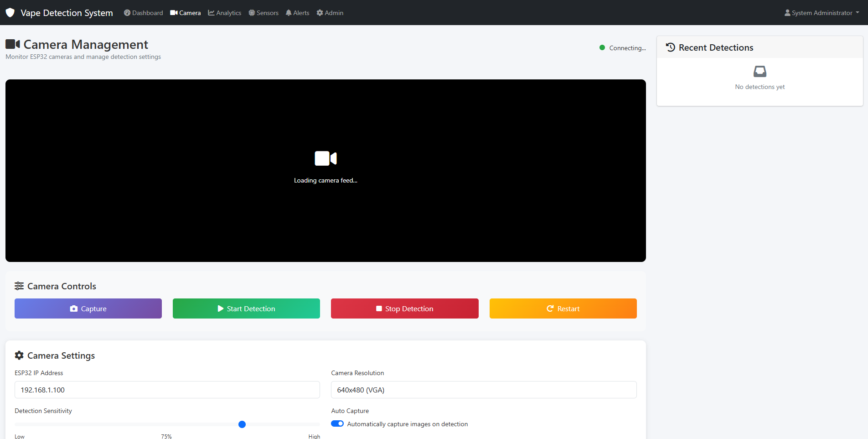The height and width of the screenshot is (439, 868).
Task: Click the ESP32 IP Address input field
Action: (x=167, y=390)
